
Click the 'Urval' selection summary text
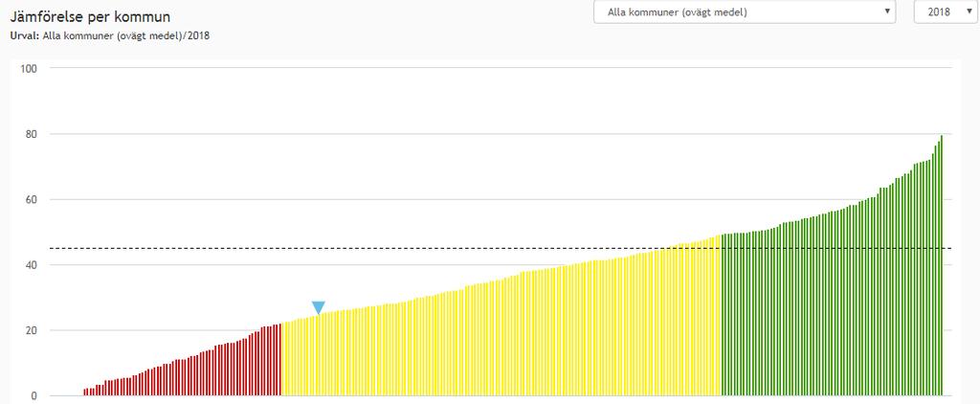point(110,35)
